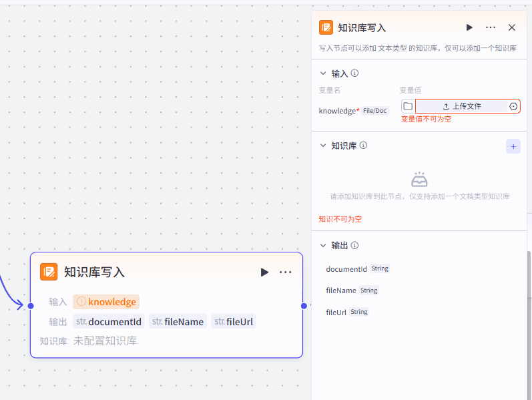
Task: Run the node from the panel header
Action: click(x=469, y=27)
